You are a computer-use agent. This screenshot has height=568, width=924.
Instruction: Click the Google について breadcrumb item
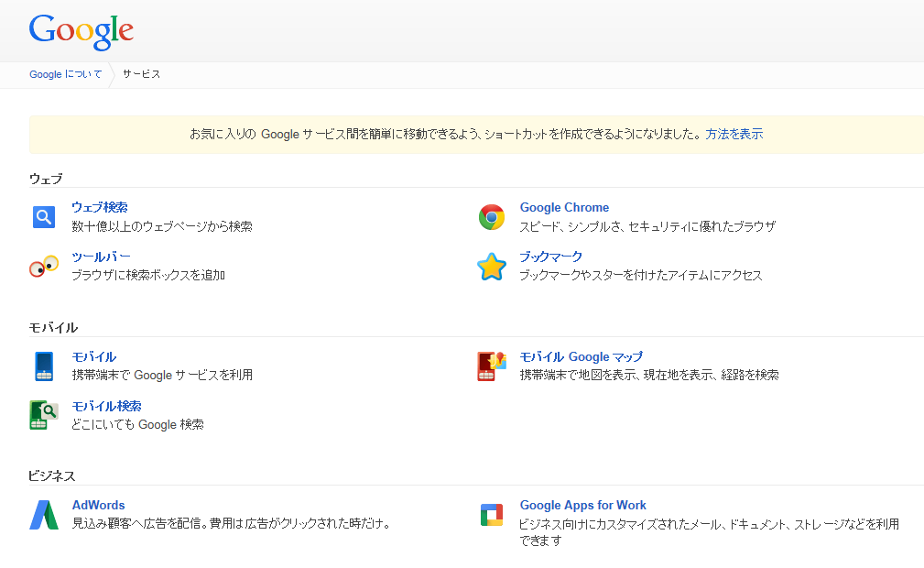tap(65, 74)
